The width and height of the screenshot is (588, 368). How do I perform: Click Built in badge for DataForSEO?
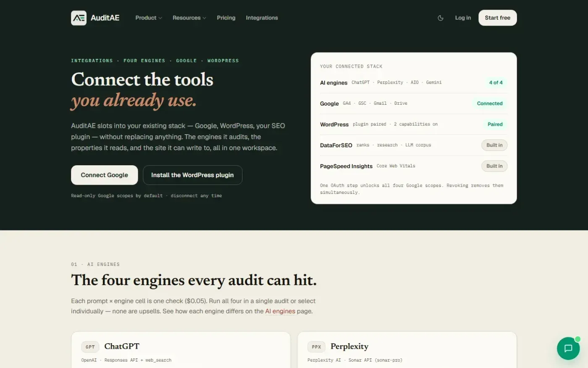494,145
